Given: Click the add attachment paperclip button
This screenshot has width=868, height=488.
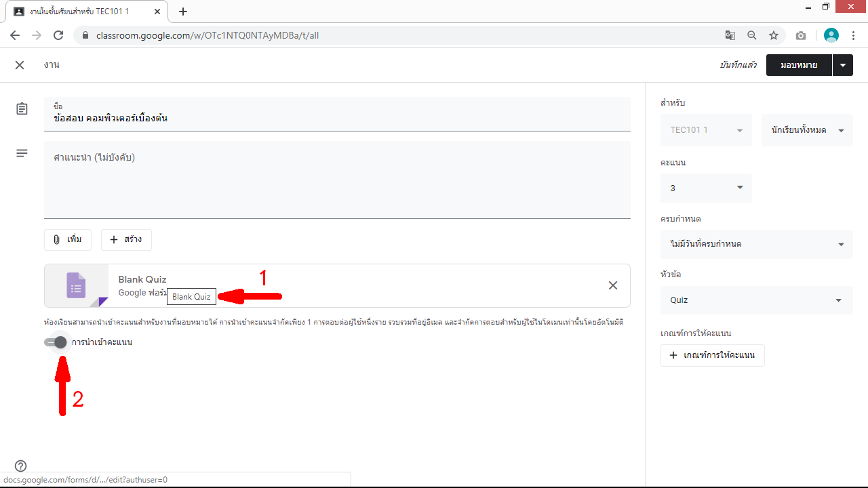Looking at the screenshot, I should coord(68,240).
